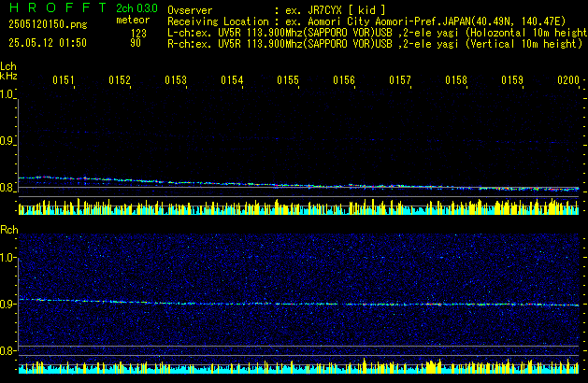Click the 0152 time marker
This screenshot has height=383, width=588.
tap(120, 80)
